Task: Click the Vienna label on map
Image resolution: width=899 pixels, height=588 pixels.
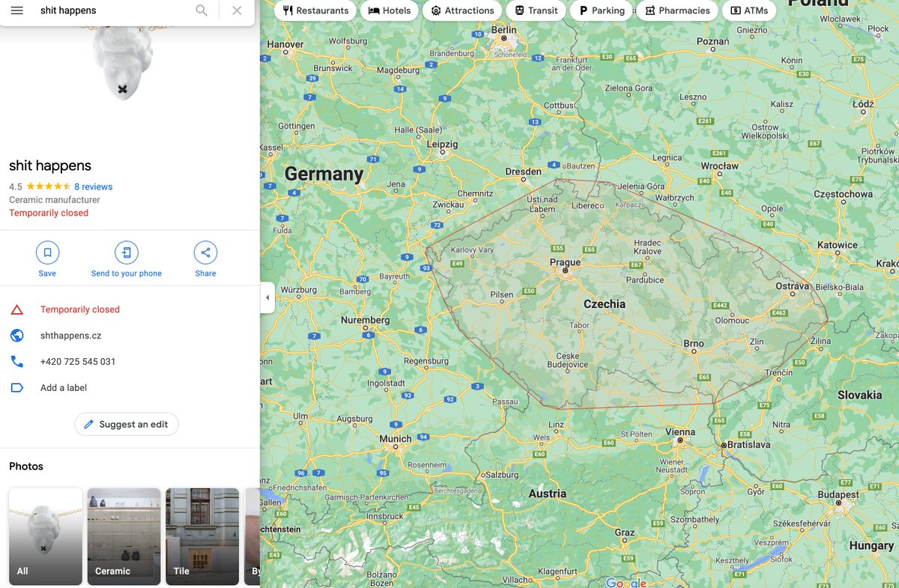Action: coord(679,432)
